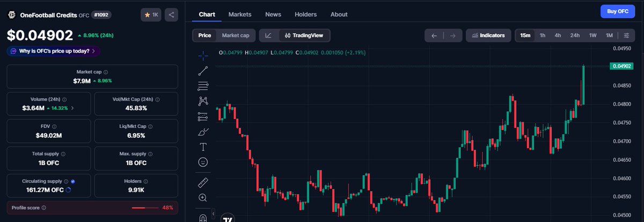Viewport: 644px width, 222px height.
Task: Set chart interval to 15m
Action: coord(525,35)
